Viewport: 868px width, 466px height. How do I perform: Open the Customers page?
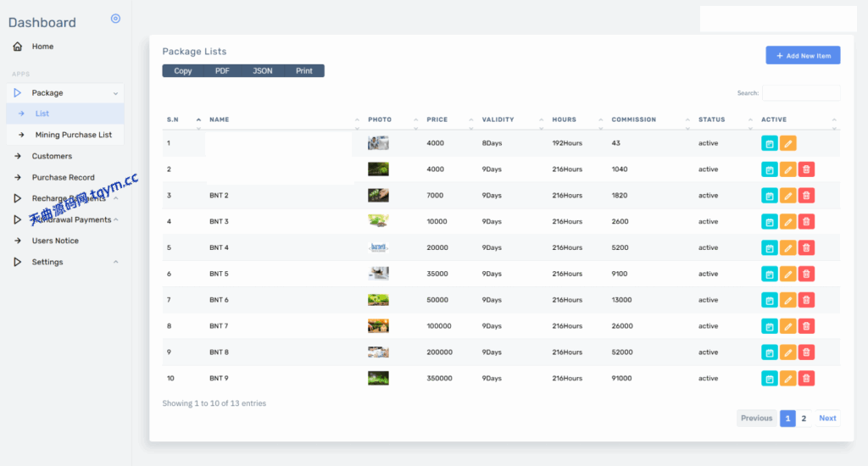point(52,156)
